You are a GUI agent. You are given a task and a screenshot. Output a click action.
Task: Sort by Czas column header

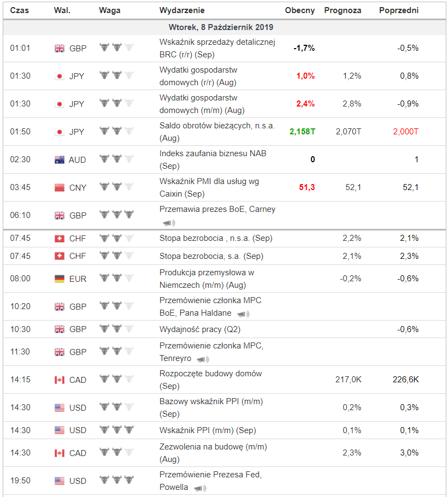[x=20, y=10]
